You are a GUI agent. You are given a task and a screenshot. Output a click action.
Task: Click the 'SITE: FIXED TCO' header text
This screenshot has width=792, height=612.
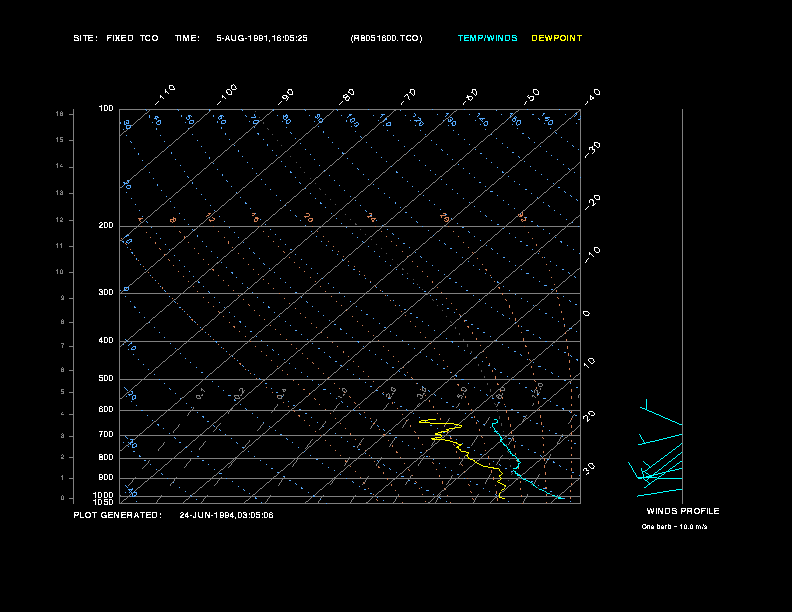[116, 38]
